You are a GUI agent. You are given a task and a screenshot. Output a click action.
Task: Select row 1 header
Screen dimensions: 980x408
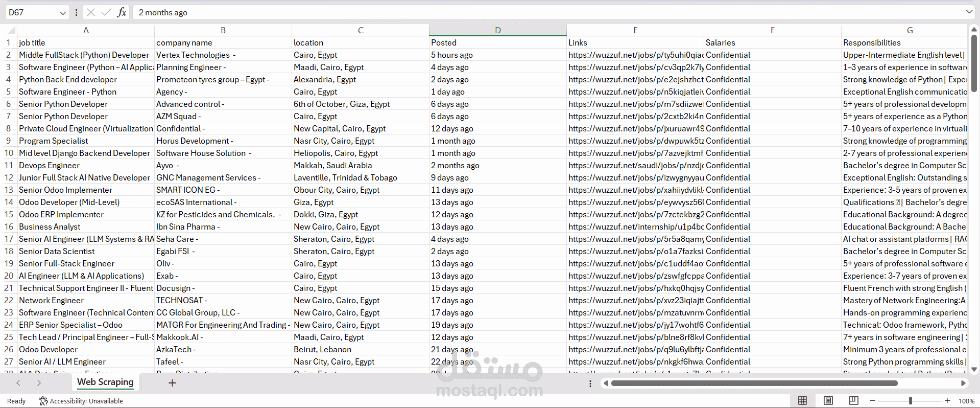point(9,42)
